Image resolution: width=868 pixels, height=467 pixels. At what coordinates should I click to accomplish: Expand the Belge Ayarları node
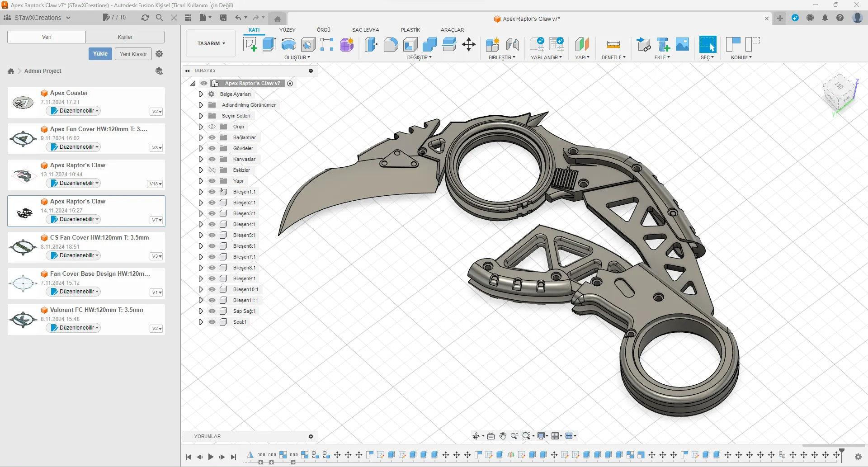(201, 94)
